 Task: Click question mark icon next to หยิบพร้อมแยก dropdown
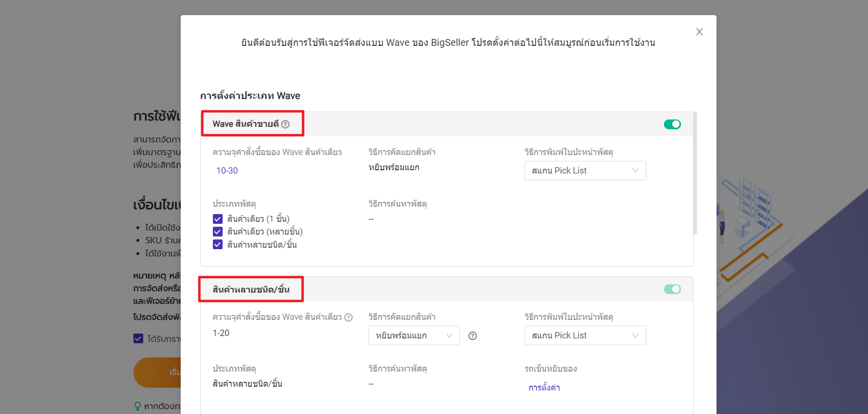pyautogui.click(x=472, y=336)
